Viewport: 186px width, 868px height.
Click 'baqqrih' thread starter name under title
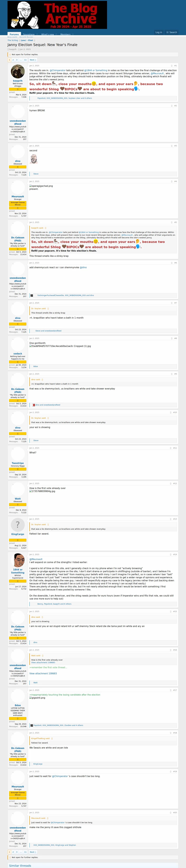[x=13, y=49]
